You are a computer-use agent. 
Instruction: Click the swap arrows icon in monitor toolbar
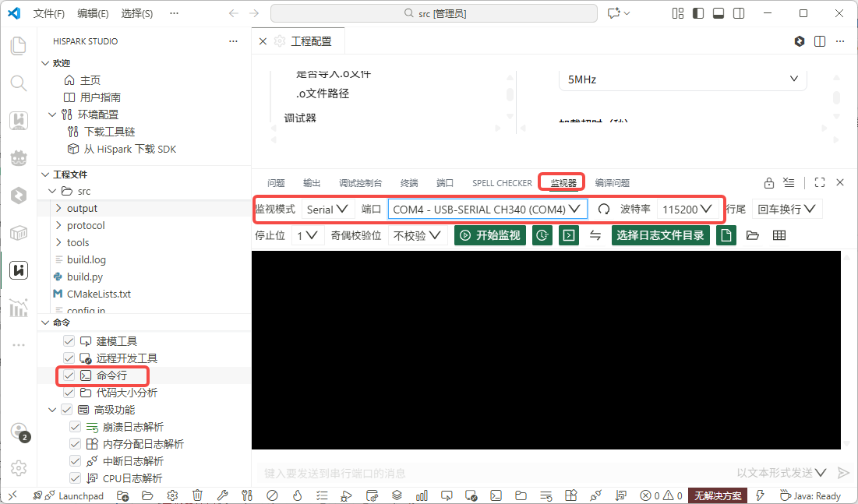(595, 235)
